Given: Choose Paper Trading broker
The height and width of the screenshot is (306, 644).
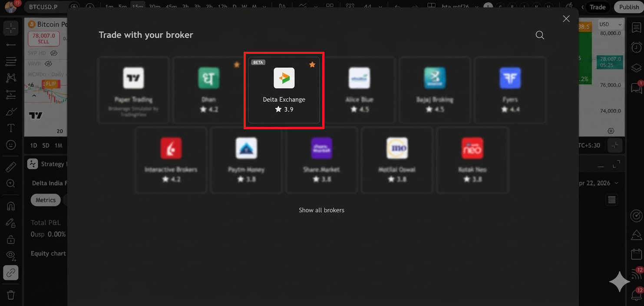Looking at the screenshot, I should click(133, 90).
